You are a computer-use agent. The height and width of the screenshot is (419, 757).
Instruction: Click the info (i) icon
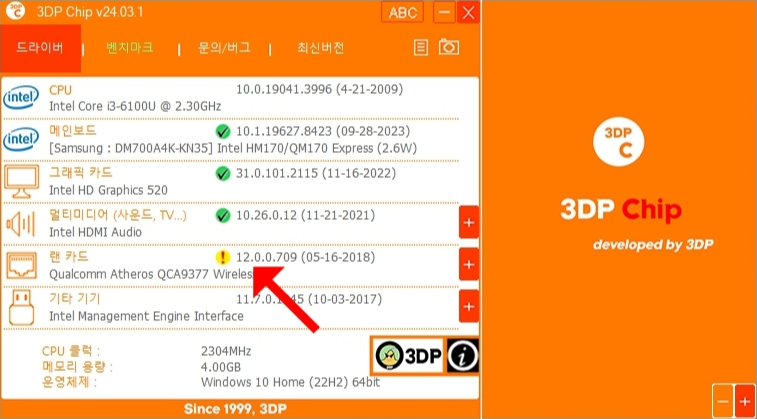(463, 356)
